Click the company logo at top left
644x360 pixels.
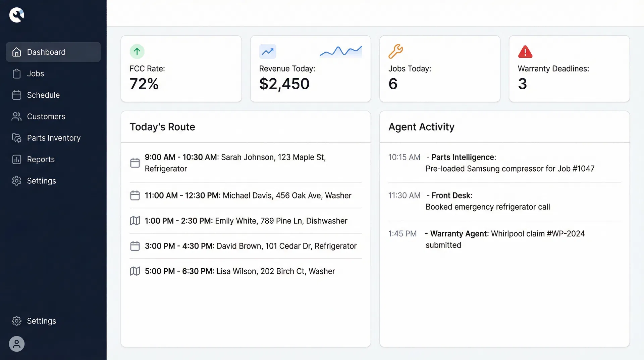pos(16,15)
